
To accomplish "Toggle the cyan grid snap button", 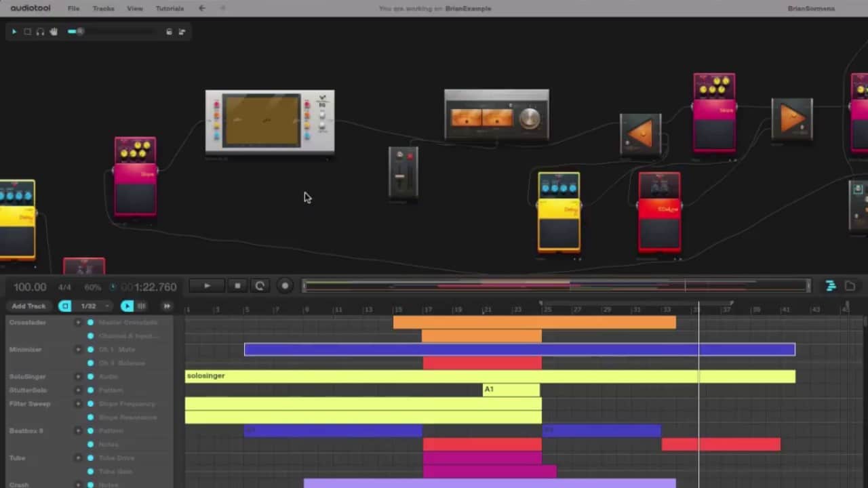I will pyautogui.click(x=65, y=306).
